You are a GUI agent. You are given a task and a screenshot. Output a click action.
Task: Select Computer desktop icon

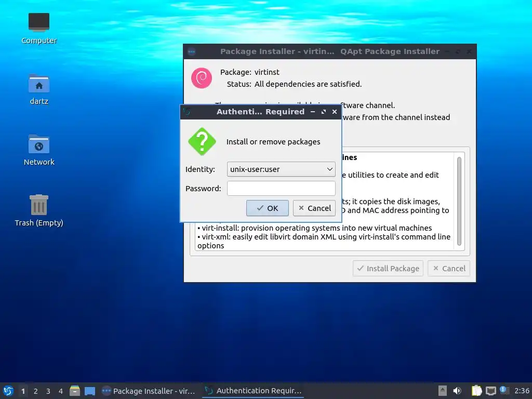38,29
